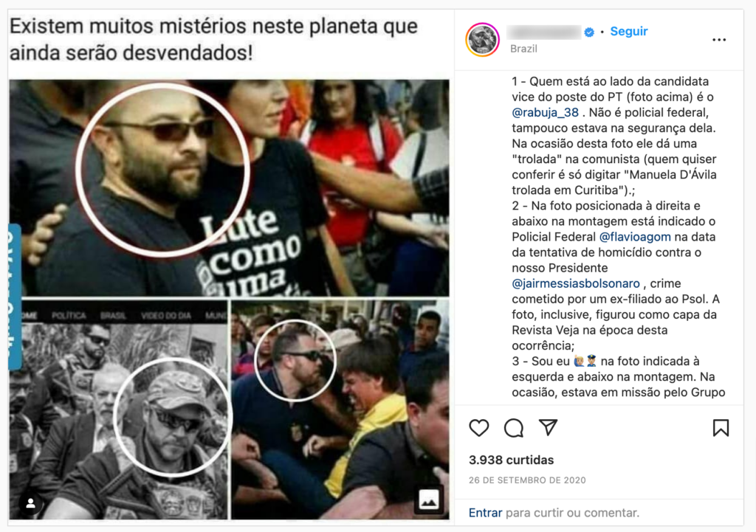Open the profile picture story ring
756x532 pixels.
coord(482,40)
